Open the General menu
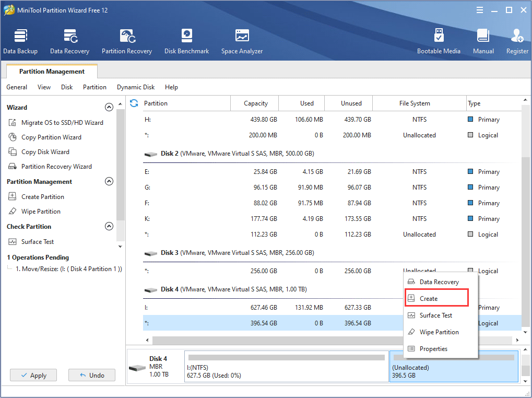The width and height of the screenshot is (532, 398). tap(17, 87)
